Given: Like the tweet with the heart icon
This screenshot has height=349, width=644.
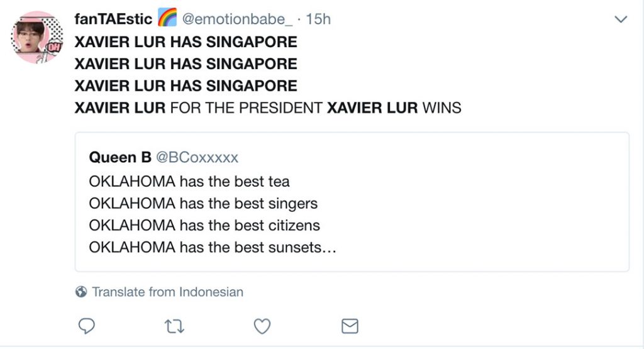Looking at the screenshot, I should click(x=262, y=326).
